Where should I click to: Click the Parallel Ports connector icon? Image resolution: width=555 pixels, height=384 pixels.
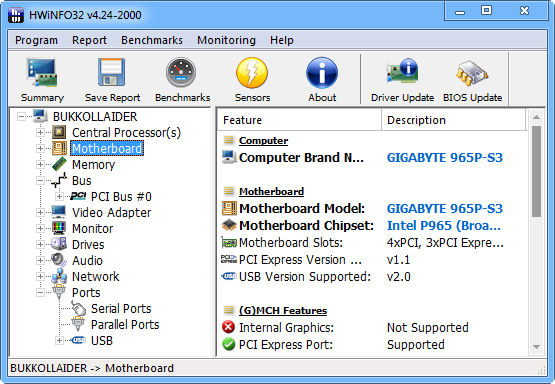click(78, 324)
